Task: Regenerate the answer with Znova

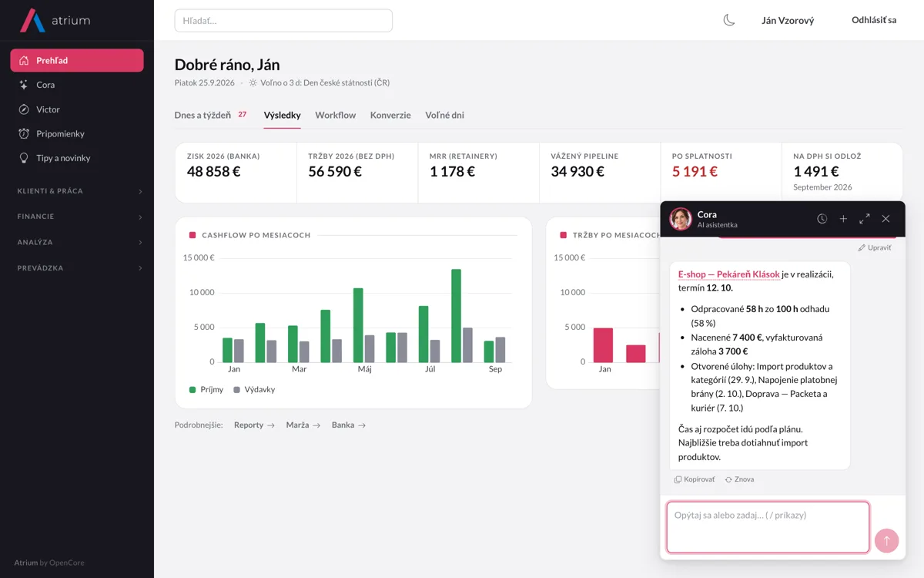Action: [739, 479]
